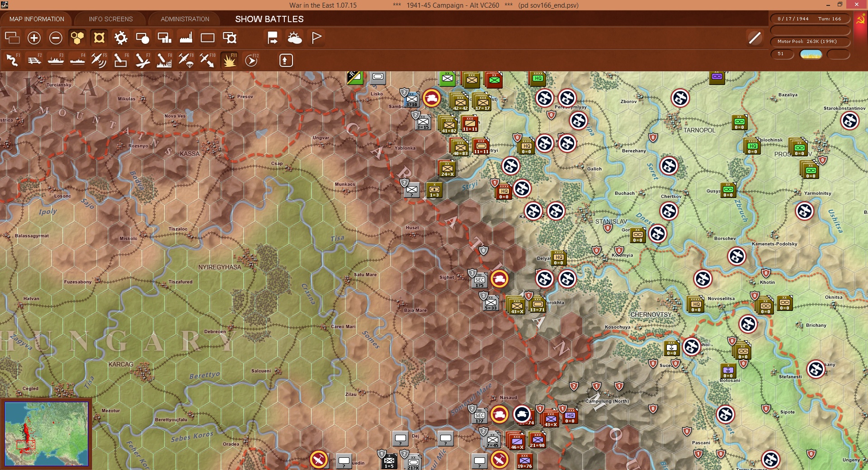Toggle Show Battles (F11)
Image resolution: width=868 pixels, height=470 pixels.
[229, 60]
